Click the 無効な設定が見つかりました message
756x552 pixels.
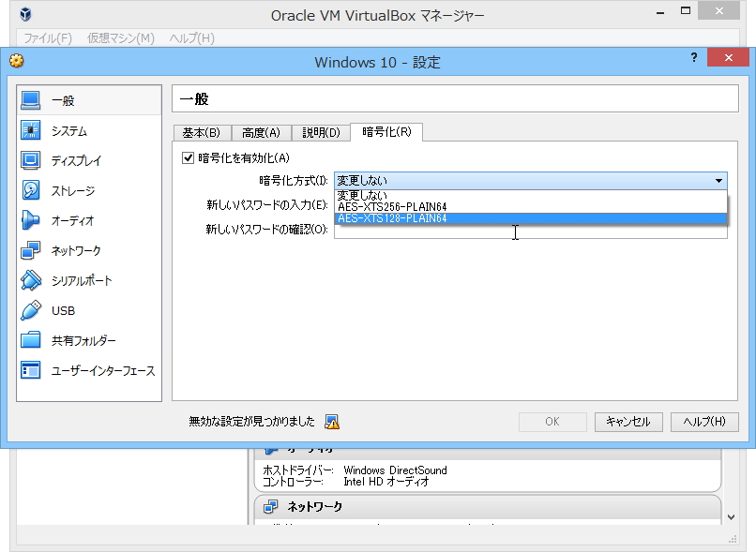click(x=251, y=422)
